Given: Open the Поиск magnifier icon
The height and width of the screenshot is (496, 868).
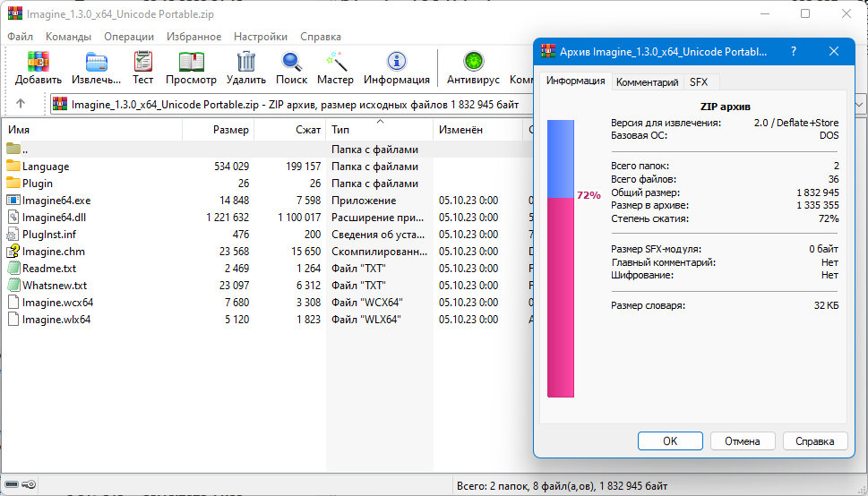Looking at the screenshot, I should point(291,62).
